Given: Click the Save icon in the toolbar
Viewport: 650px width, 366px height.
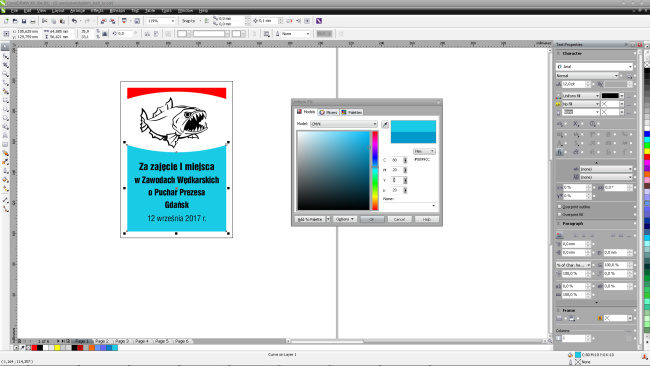Looking at the screenshot, I should click(24, 21).
